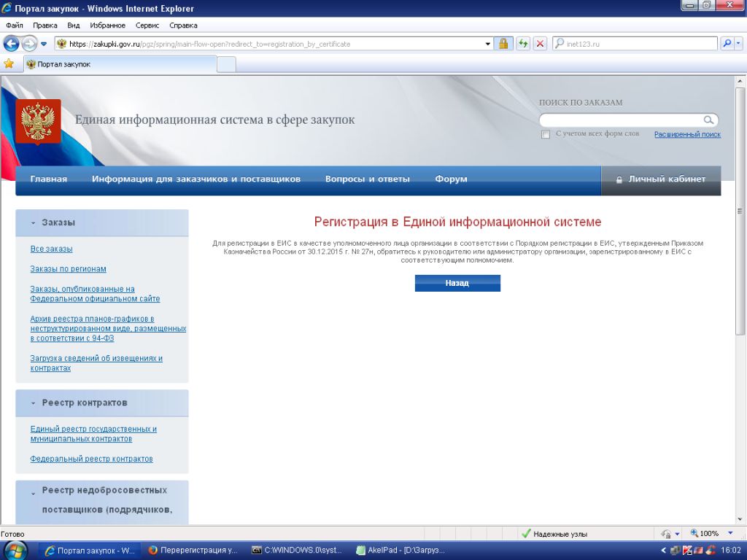This screenshot has height=560, width=747.
Task: Open 'Расширенный поиск' link
Action: (x=687, y=135)
